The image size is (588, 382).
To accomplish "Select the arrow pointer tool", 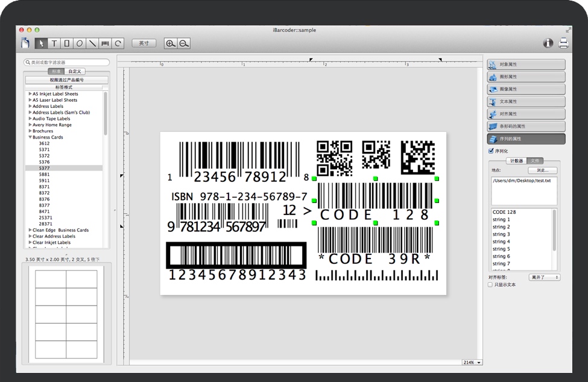I will 41,43.
